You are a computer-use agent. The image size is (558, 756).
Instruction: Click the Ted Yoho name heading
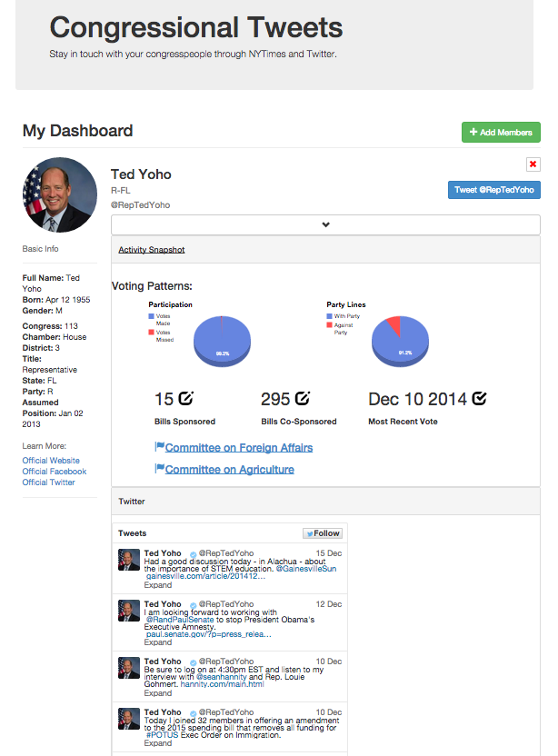[141, 174]
